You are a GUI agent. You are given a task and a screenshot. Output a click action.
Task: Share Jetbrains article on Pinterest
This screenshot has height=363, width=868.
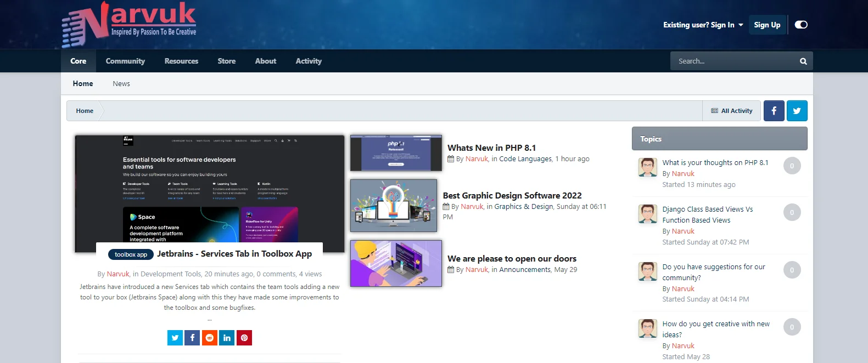coord(244,338)
